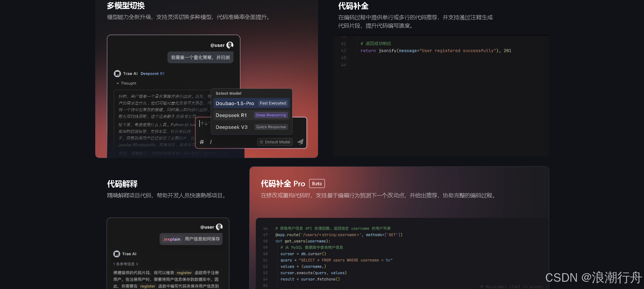This screenshot has height=289, width=644.
Task: Click the paper plane send icon
Action: 300,142
